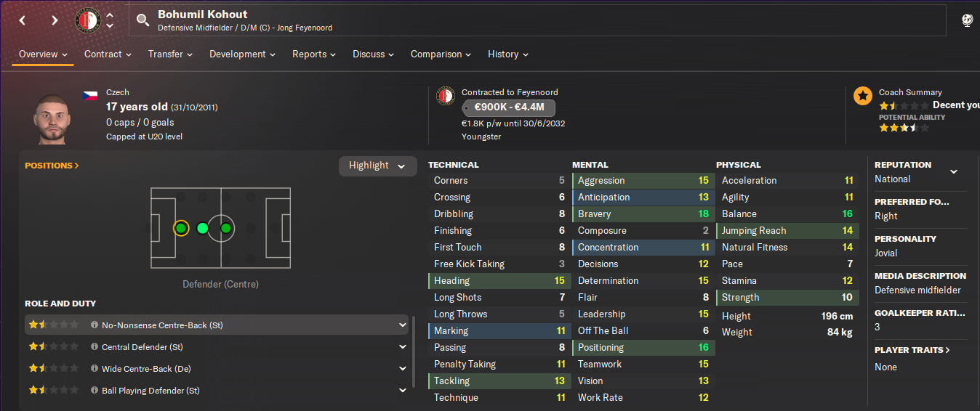Select the defensive midfielder position dot
980x411 pixels.
click(203, 229)
